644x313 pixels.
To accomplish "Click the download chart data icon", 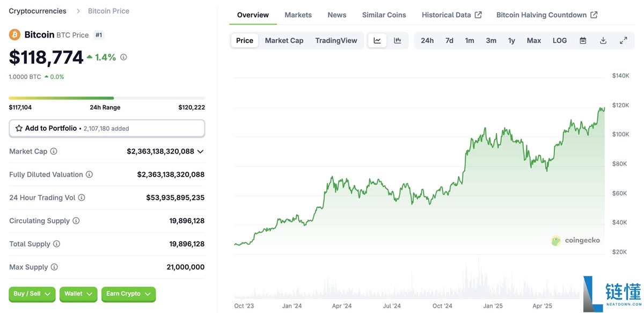I will coord(603,41).
